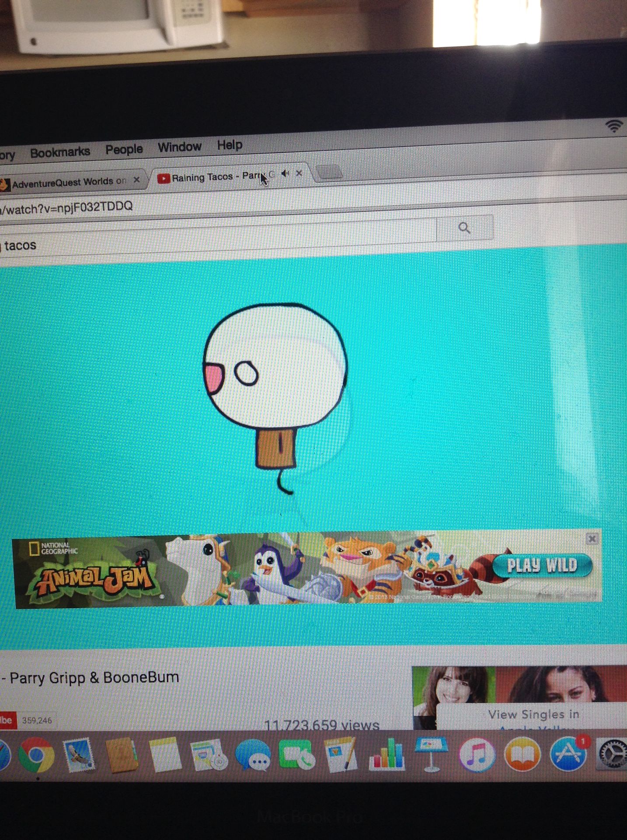Close the AdventureQuest Worlds tab
627x840 pixels.
pyautogui.click(x=136, y=180)
